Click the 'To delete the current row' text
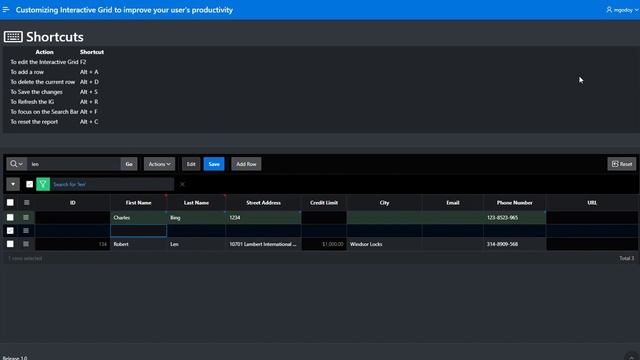Viewport: 640px width, 360px height. 42,82
